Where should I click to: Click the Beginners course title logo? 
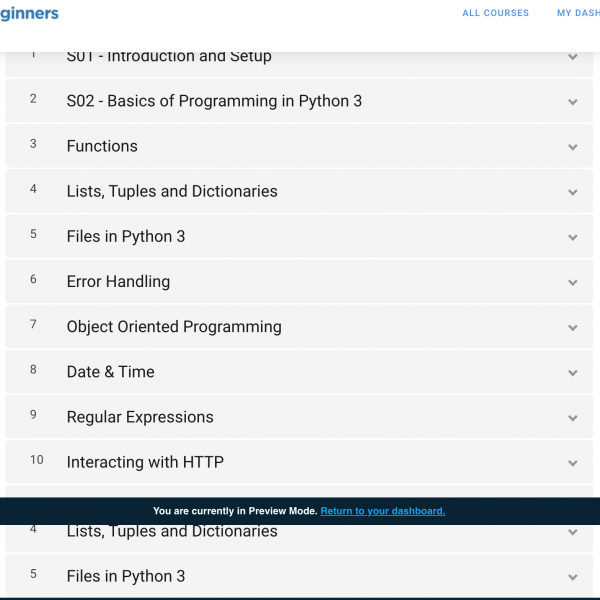[29, 14]
